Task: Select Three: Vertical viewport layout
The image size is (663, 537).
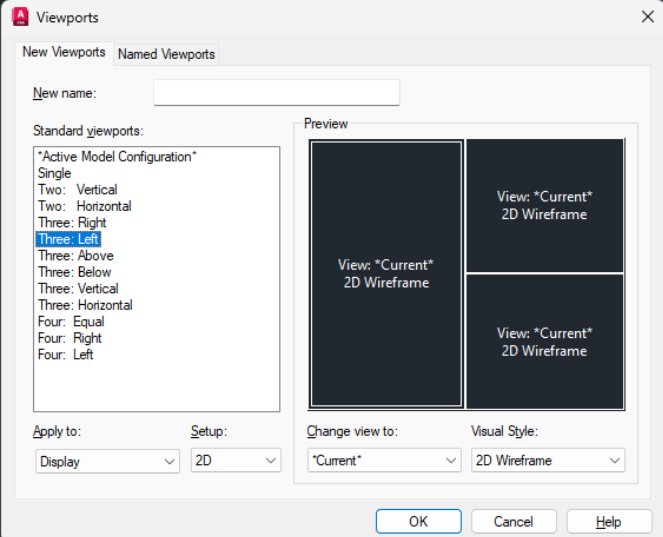Action: pyautogui.click(x=78, y=289)
